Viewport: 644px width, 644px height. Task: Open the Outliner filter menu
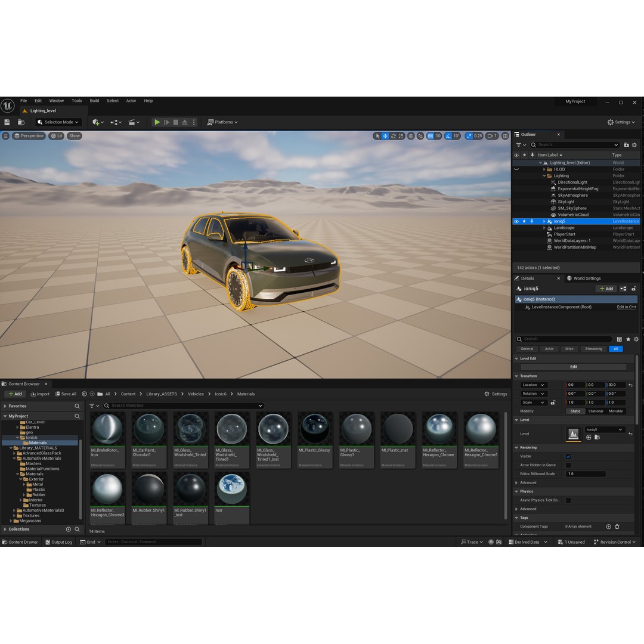pos(521,145)
